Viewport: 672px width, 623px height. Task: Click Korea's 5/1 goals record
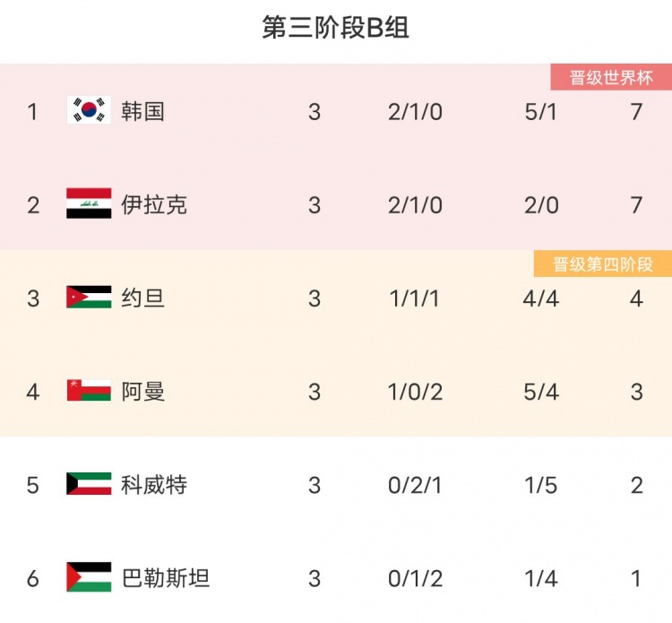[541, 112]
